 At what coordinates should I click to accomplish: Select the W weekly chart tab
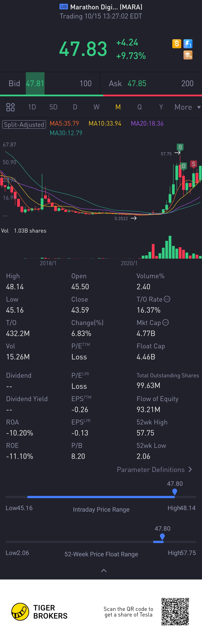click(x=97, y=107)
